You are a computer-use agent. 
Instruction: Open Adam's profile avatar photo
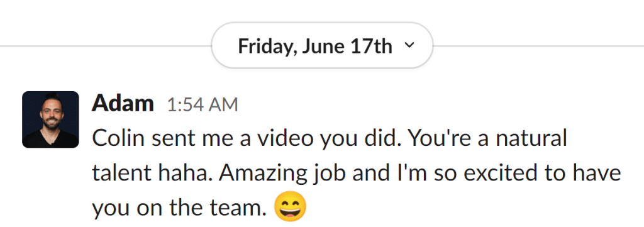click(50, 119)
